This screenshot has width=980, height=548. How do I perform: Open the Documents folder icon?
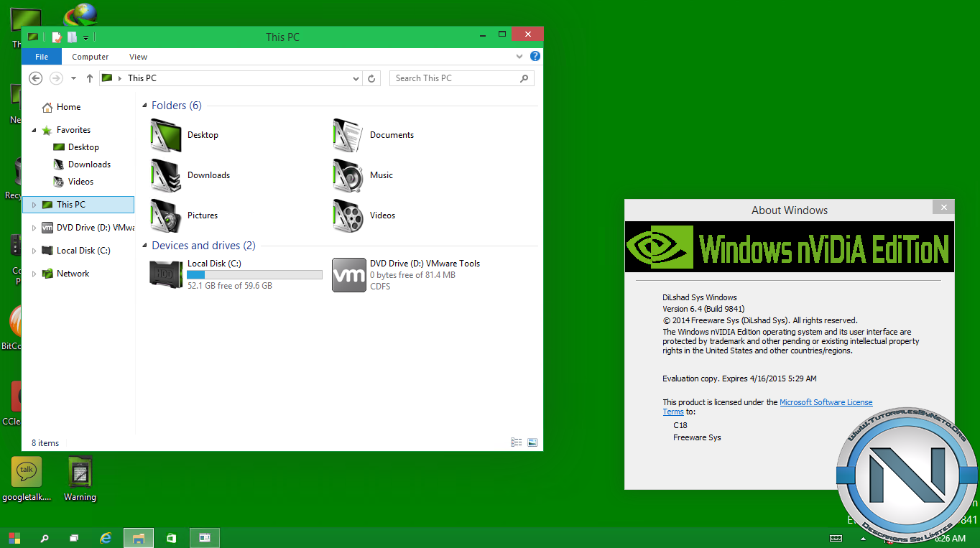(348, 135)
